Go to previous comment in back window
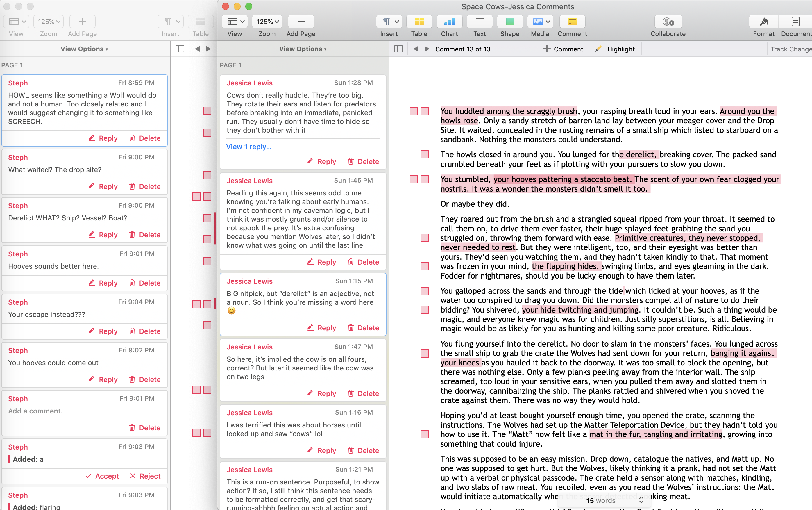This screenshot has width=812, height=510. point(197,49)
